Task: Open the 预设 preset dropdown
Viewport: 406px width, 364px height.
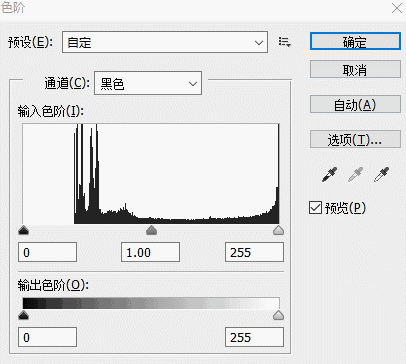Action: coord(165,42)
